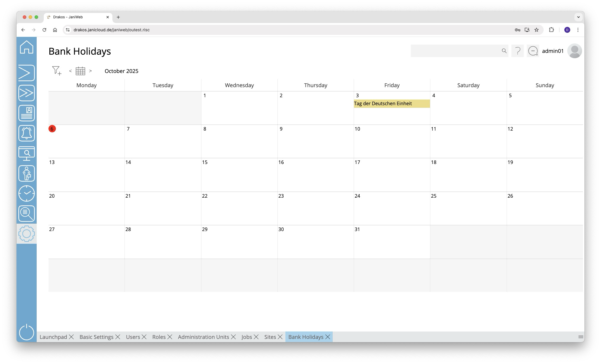Expand the tab list menu at bottom right
The width and height of the screenshot is (601, 364).
(581, 337)
